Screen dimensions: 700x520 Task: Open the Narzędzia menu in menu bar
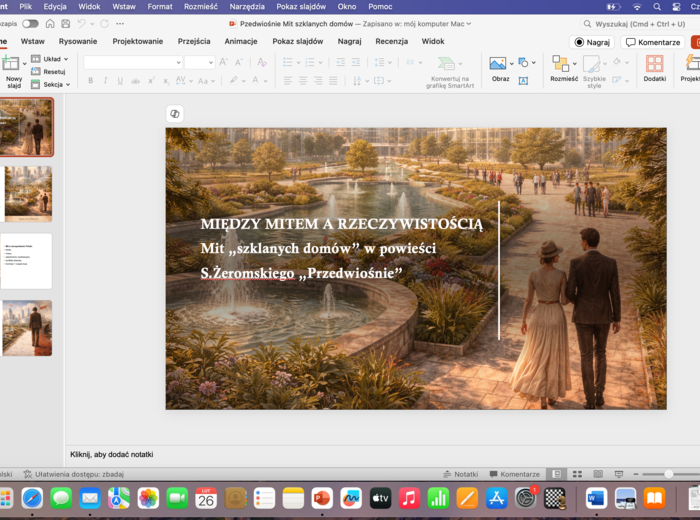click(247, 6)
